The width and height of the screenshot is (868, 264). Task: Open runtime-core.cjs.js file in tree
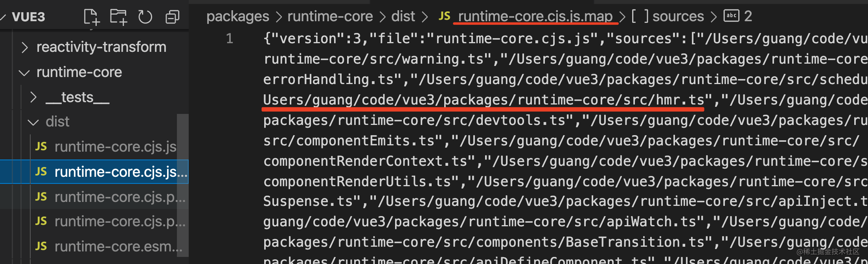115,147
